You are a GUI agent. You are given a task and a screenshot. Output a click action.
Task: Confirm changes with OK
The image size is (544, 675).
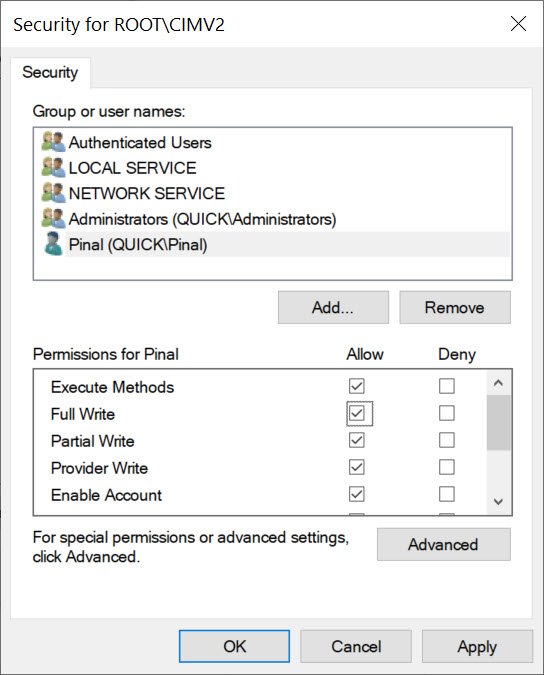(x=235, y=646)
